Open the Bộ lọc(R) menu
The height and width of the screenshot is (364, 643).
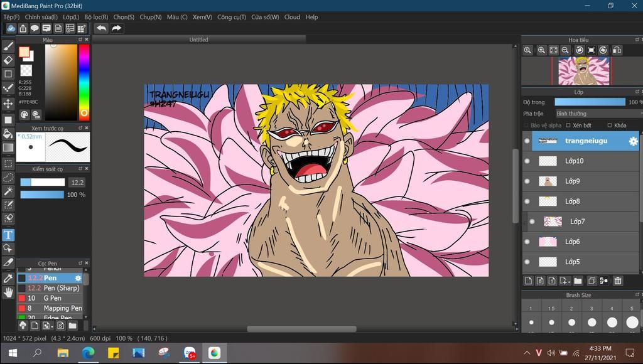click(x=96, y=17)
